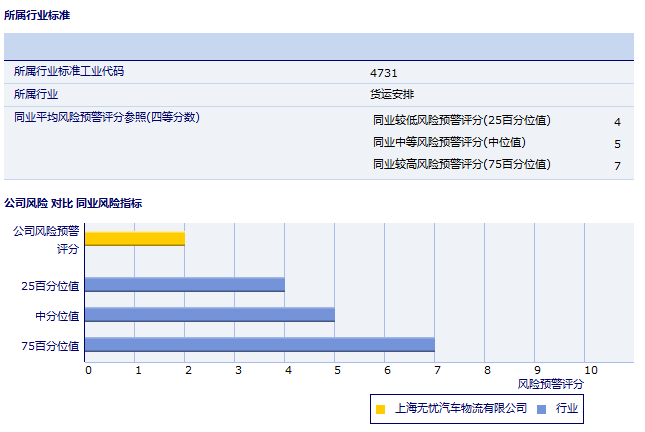Click the 公司风险预警评分 axis label
The image size is (645, 432).
[x=46, y=239]
